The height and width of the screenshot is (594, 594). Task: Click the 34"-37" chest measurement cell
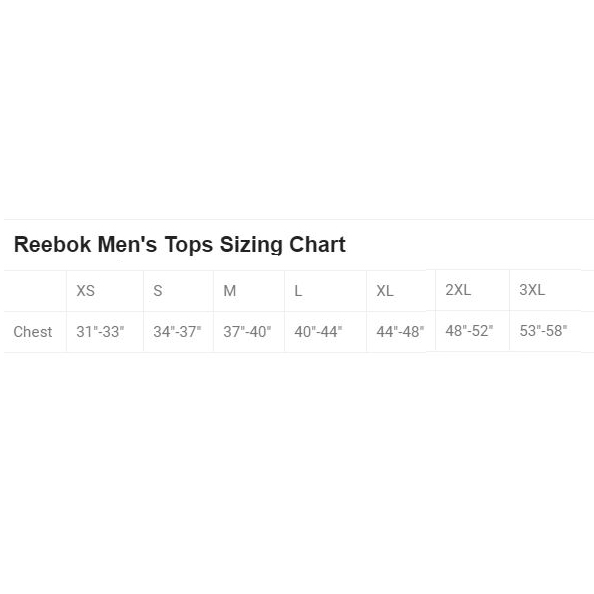click(177, 332)
